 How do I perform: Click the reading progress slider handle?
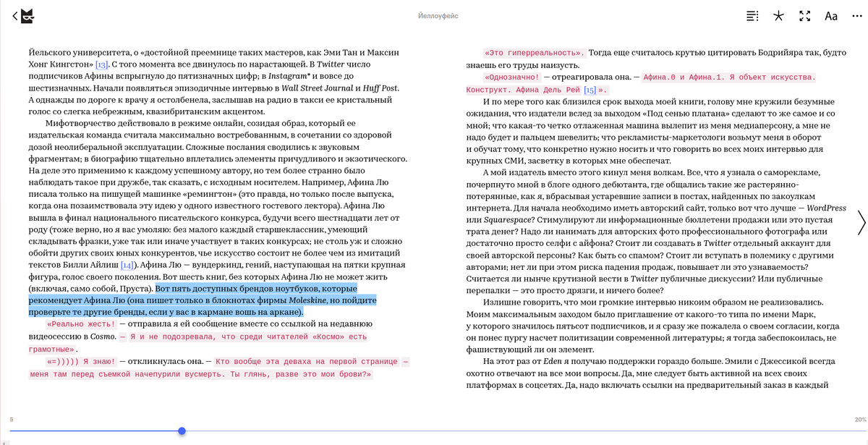pos(182,431)
